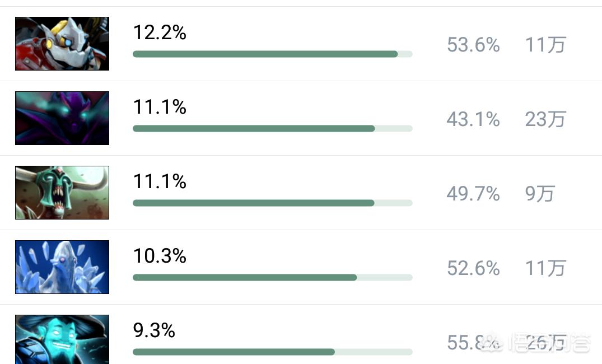Viewport: 602px width, 364px height.
Task: Click the Spectre 11.1% progress bar
Action: pyautogui.click(x=273, y=129)
